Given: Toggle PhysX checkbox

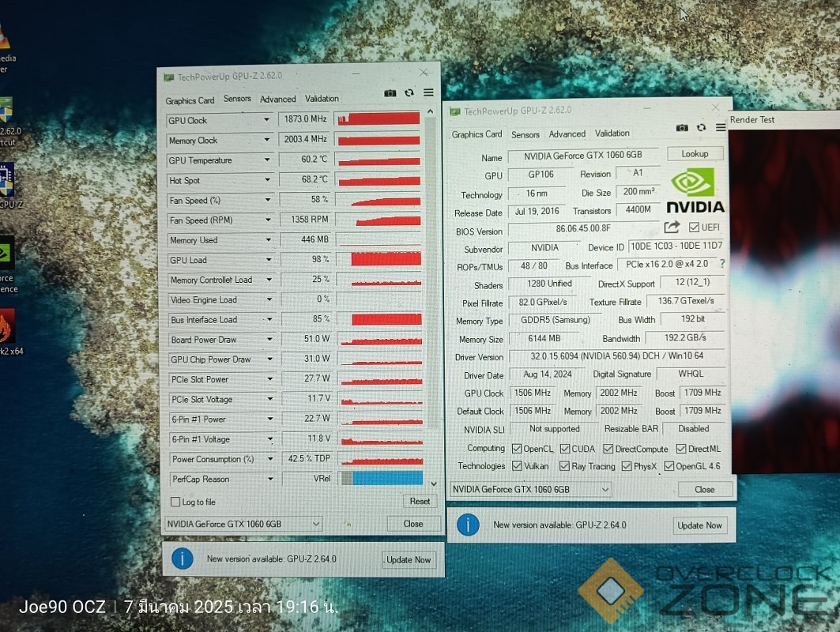Looking at the screenshot, I should pos(627,466).
